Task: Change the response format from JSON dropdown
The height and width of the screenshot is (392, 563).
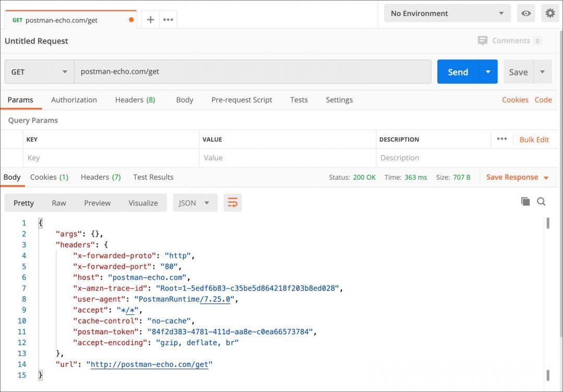Action: (195, 203)
